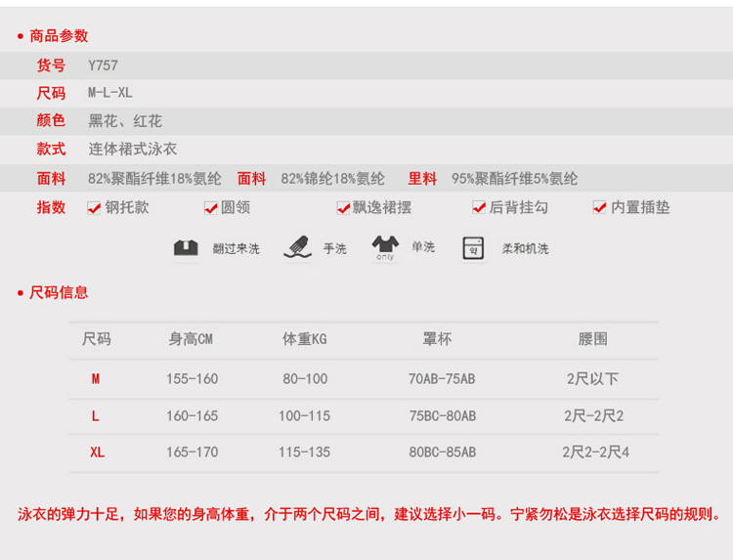
Task: Uncheck the 内置插垫 checkbox
Action: coord(600,207)
